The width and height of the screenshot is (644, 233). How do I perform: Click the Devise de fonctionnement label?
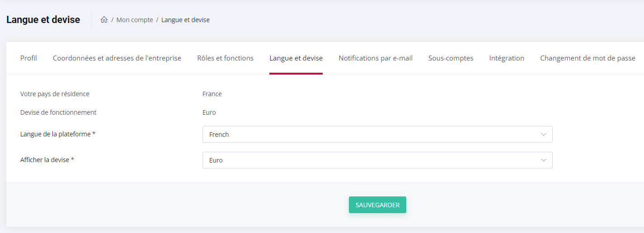pos(58,112)
